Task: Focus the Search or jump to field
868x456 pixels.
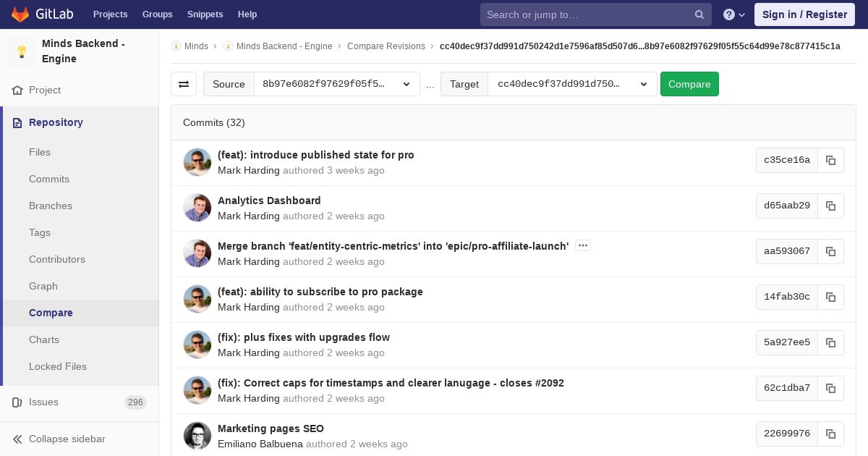Action: pyautogui.click(x=587, y=14)
